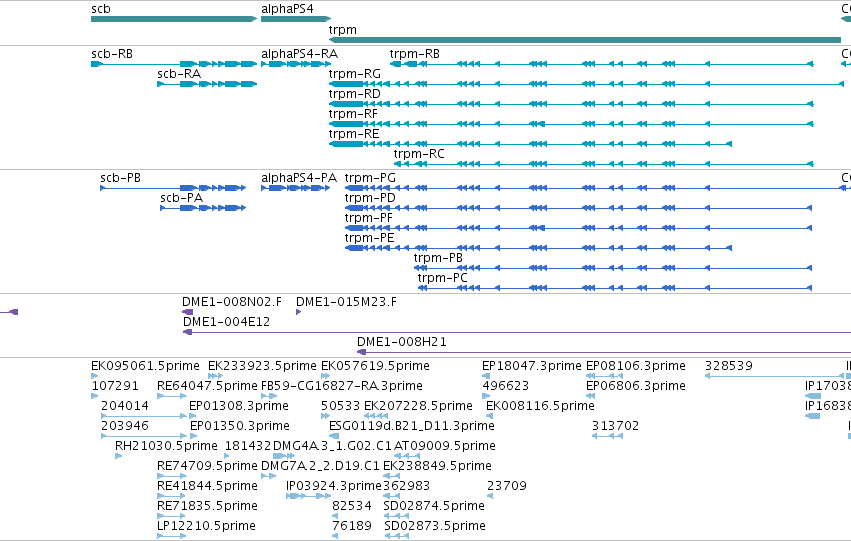Select the EK233923.5prime EST label
This screenshot has height=541, width=851.
click(x=262, y=366)
